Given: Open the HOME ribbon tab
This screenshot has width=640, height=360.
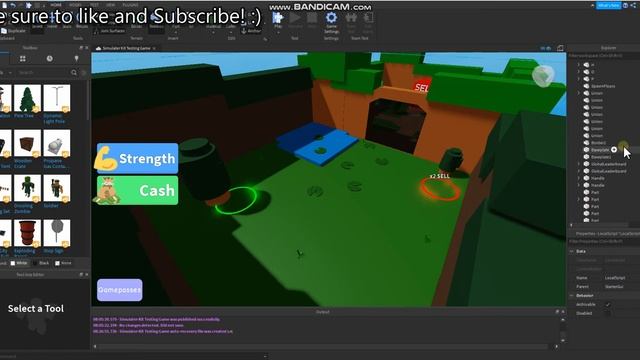Looking at the screenshot, I should tap(56, 5).
